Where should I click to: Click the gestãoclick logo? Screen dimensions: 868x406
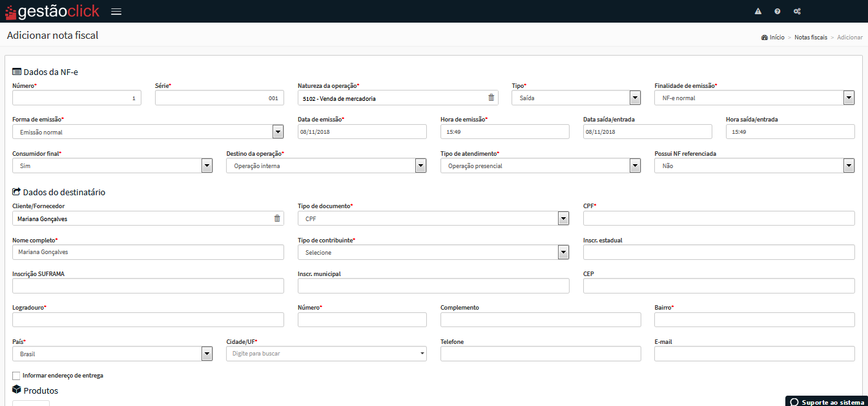[52, 11]
